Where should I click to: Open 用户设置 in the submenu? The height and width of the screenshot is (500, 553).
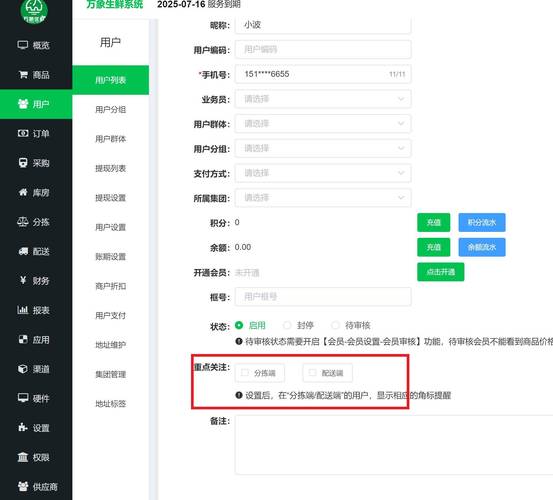(110, 227)
